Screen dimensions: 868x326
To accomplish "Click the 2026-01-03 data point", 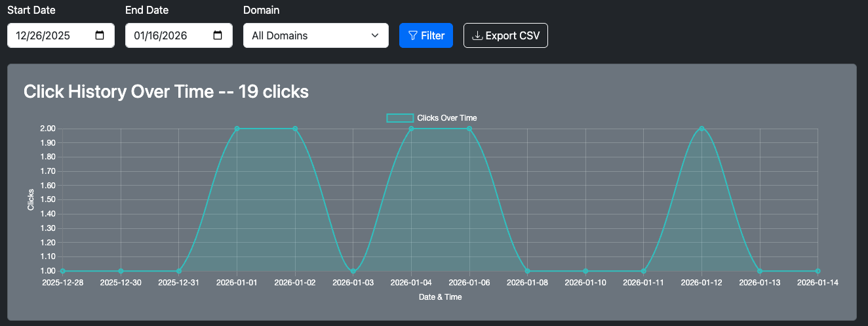I will pos(353,271).
